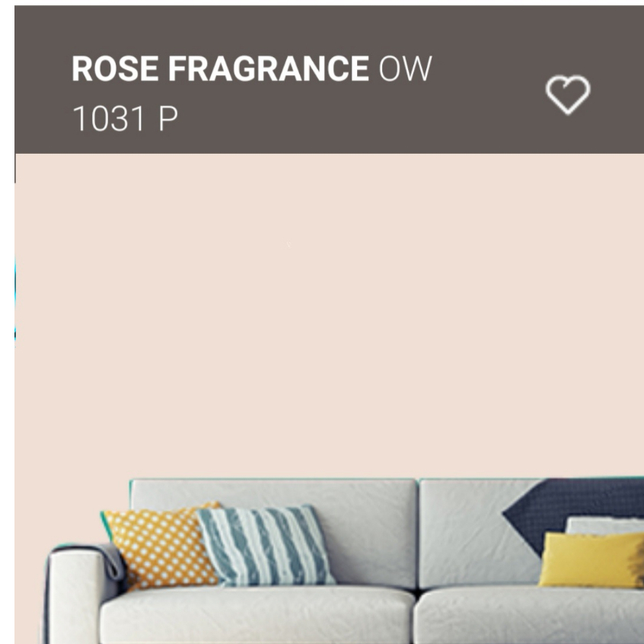Click the solid yellow pillow
Viewport: 644px width, 644px height.
point(591,560)
